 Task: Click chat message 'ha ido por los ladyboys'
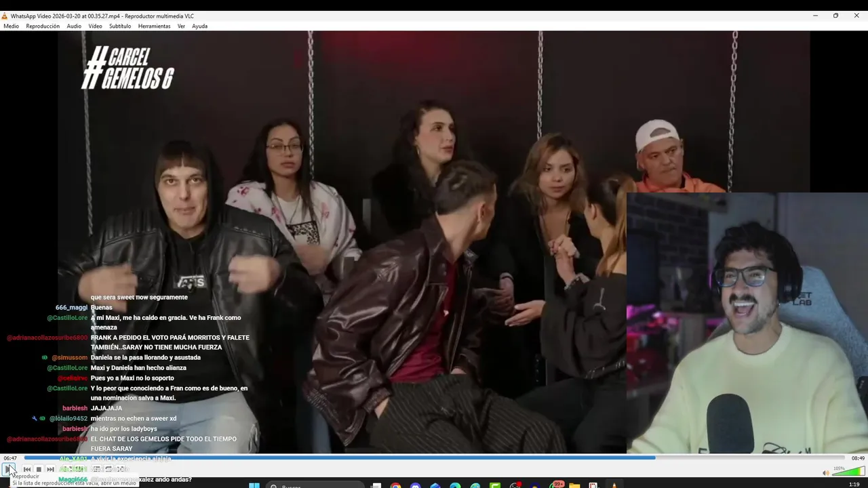click(x=124, y=429)
